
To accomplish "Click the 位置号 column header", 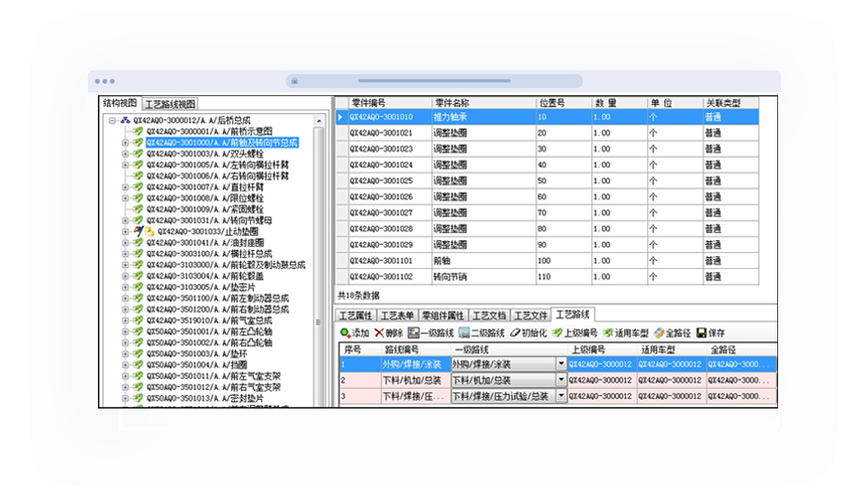I will pos(564,103).
